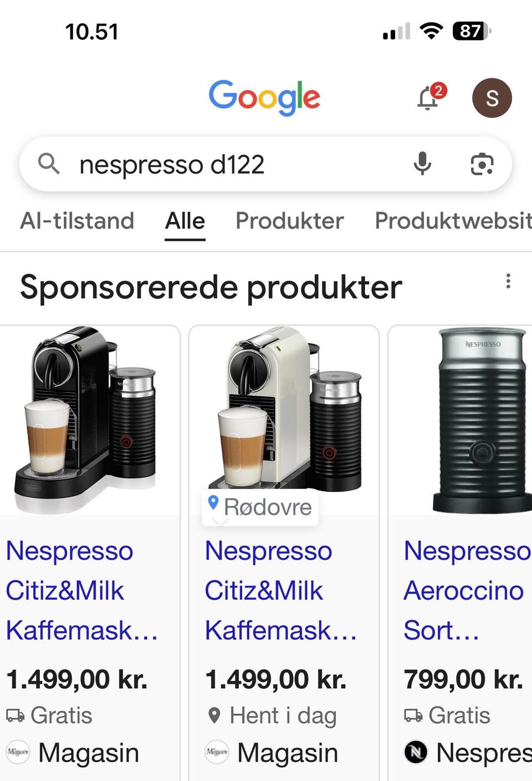Tap the Google logo
532x781 pixels.
pyautogui.click(x=264, y=98)
